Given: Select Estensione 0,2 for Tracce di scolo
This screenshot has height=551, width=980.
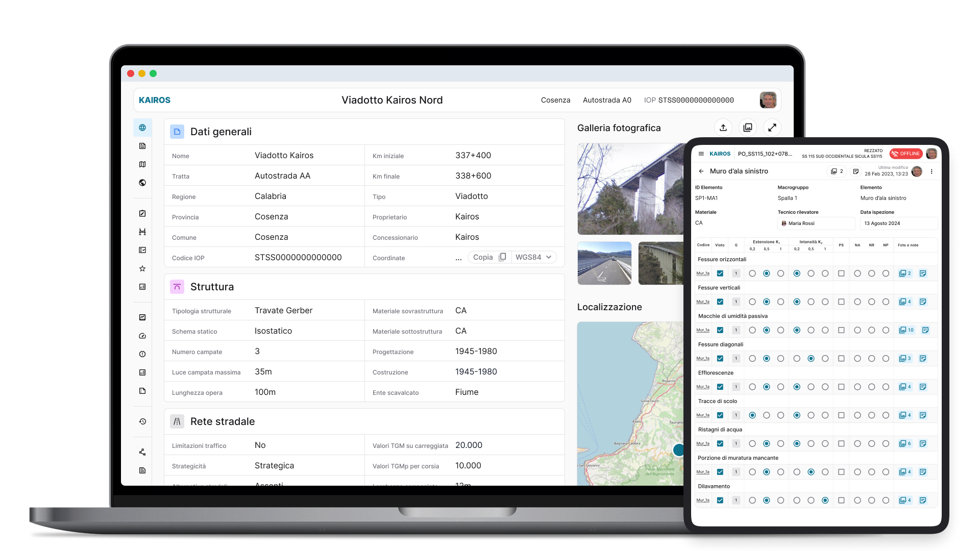Looking at the screenshot, I should (752, 415).
